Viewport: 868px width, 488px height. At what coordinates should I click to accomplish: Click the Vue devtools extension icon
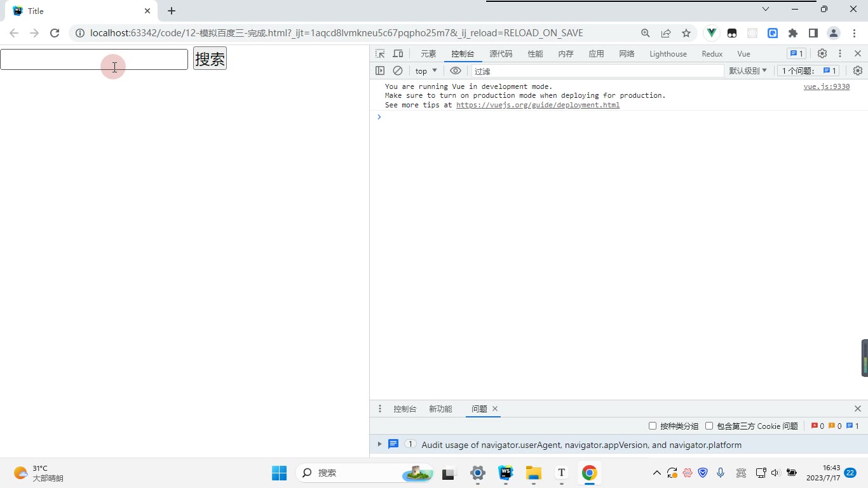[712, 33]
